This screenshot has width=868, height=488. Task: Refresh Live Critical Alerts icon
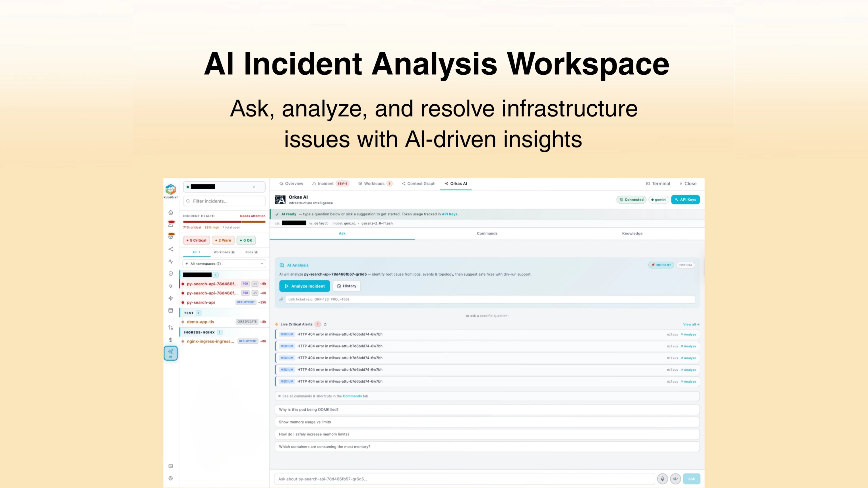[x=325, y=324]
